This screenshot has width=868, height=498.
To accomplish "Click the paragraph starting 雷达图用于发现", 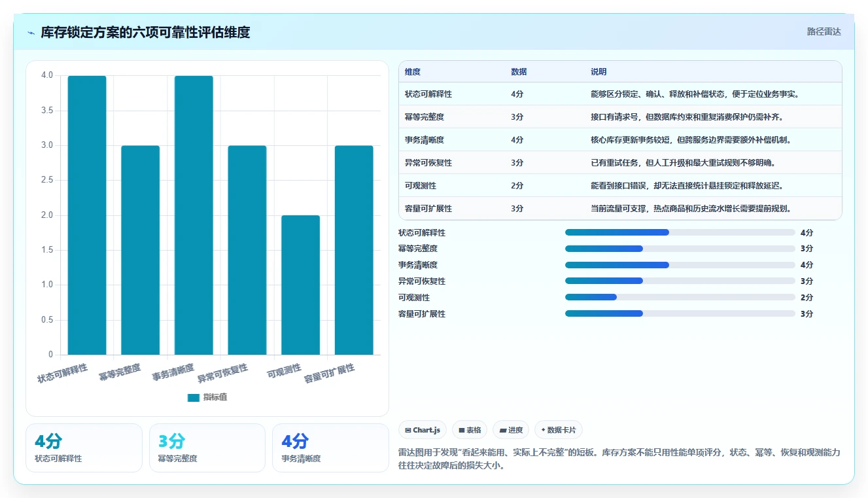I will 619,459.
